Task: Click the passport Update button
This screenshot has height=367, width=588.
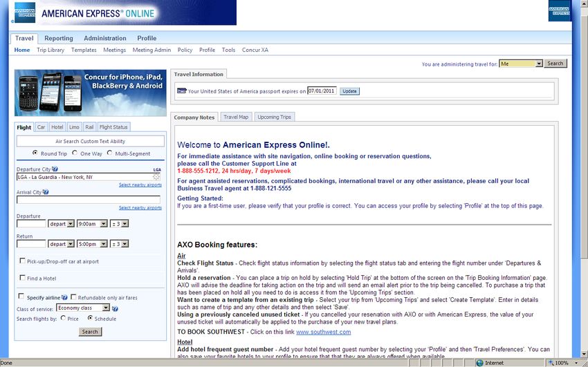Action: click(x=349, y=91)
